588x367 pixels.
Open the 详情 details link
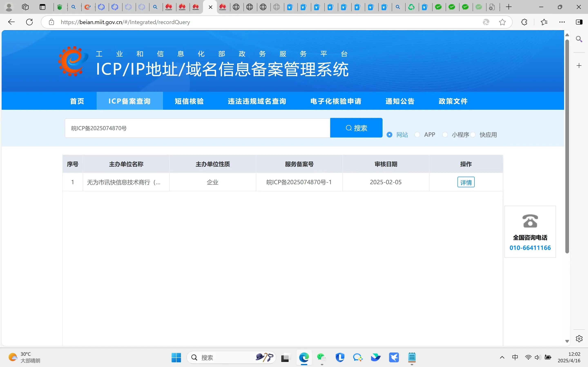(466, 182)
